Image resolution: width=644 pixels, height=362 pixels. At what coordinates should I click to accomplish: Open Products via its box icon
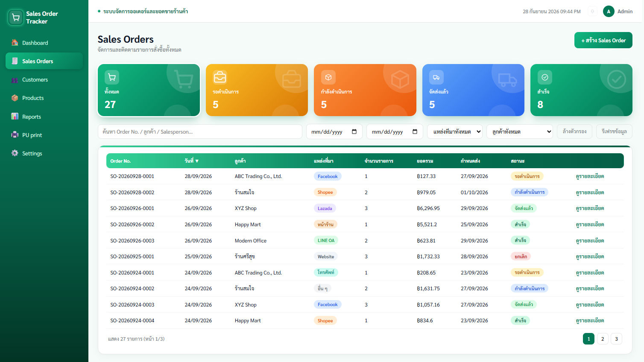[15, 98]
